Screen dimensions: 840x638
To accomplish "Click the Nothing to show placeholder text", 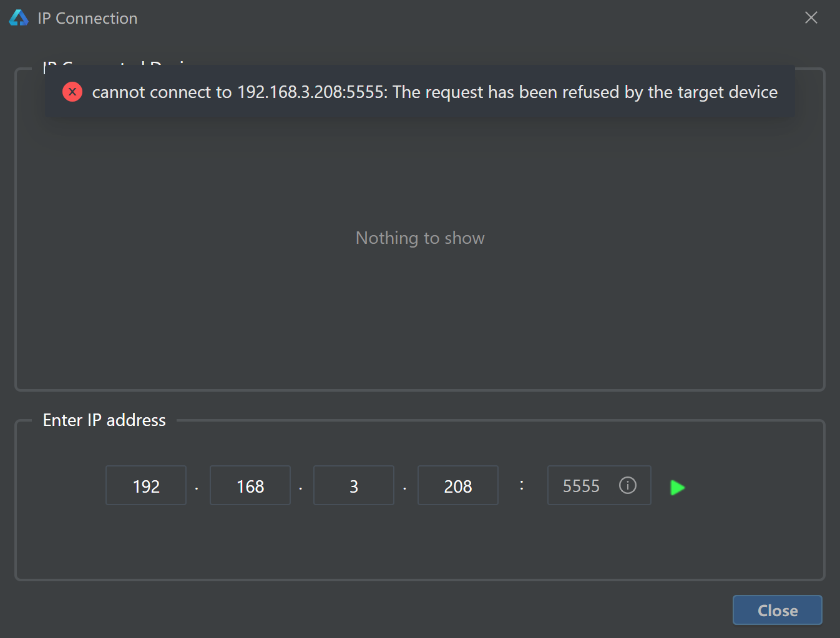I will pos(420,238).
